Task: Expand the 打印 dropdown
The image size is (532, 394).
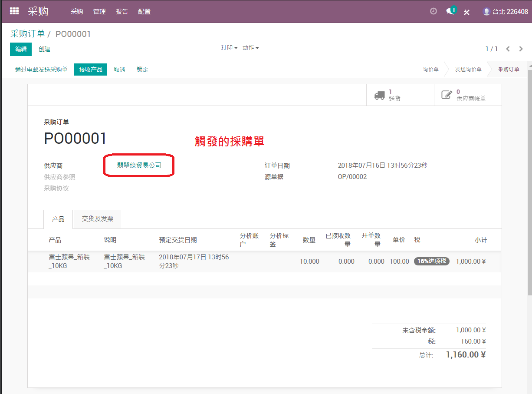Action: [229, 47]
